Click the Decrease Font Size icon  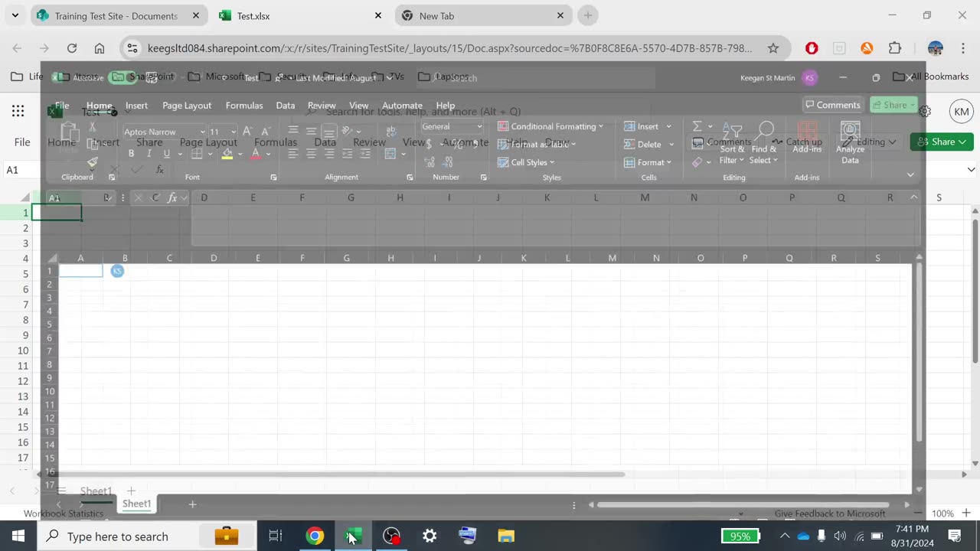pos(265,132)
